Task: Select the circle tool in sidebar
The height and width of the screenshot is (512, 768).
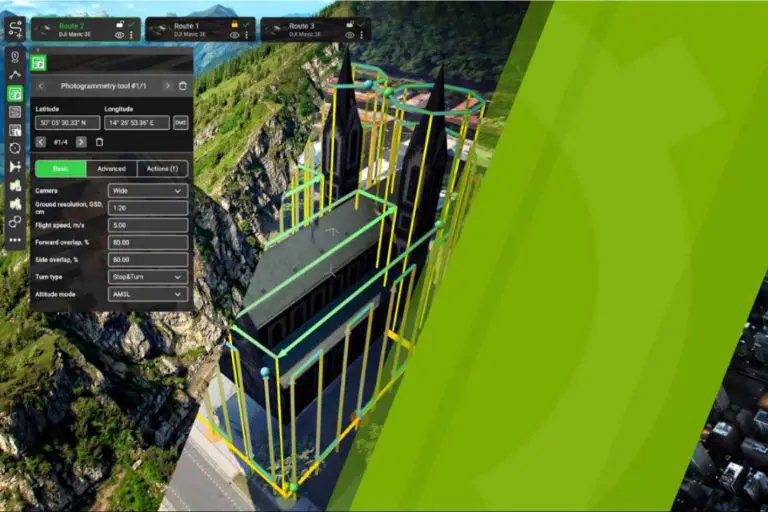Action: click(x=15, y=148)
